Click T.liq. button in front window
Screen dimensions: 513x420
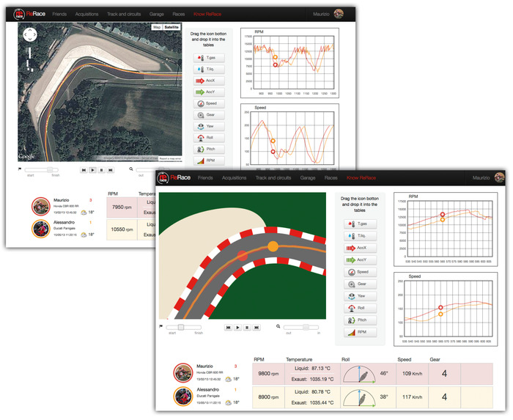360,236
